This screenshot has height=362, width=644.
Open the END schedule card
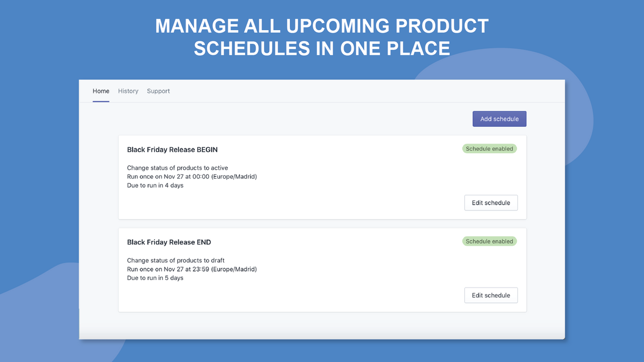[322, 269]
